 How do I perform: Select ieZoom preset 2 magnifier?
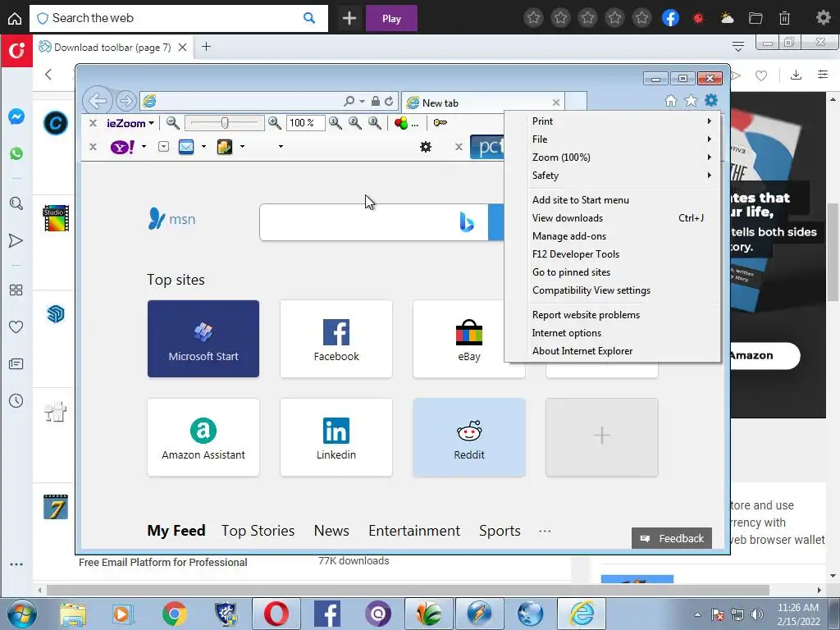tap(355, 123)
